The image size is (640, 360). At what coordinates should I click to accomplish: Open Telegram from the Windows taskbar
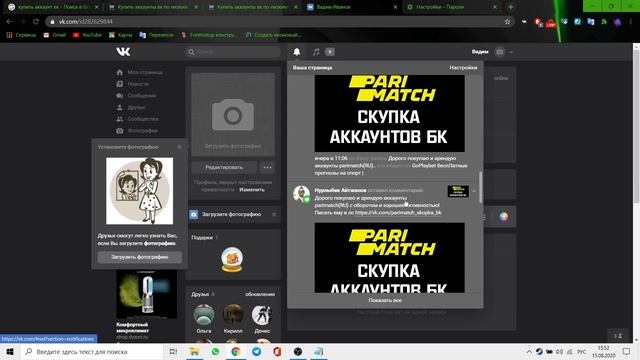(x=256, y=351)
